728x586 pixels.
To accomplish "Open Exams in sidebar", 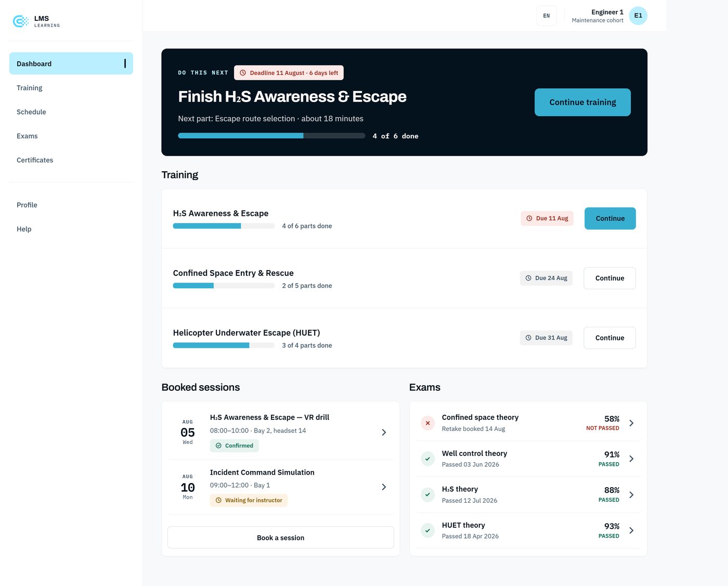I will 71,136.
